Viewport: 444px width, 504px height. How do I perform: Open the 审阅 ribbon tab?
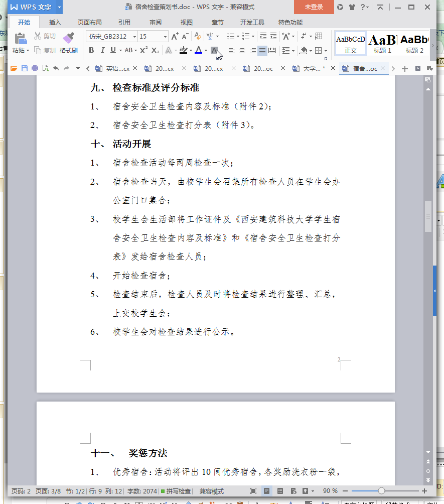pyautogui.click(x=156, y=22)
